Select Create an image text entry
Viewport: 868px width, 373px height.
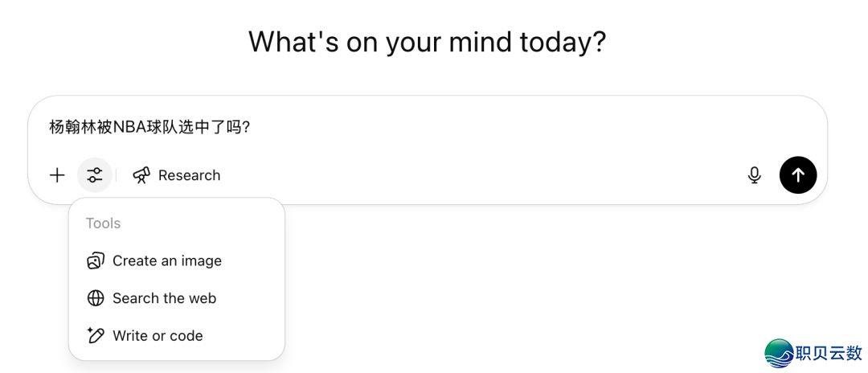pyautogui.click(x=167, y=260)
